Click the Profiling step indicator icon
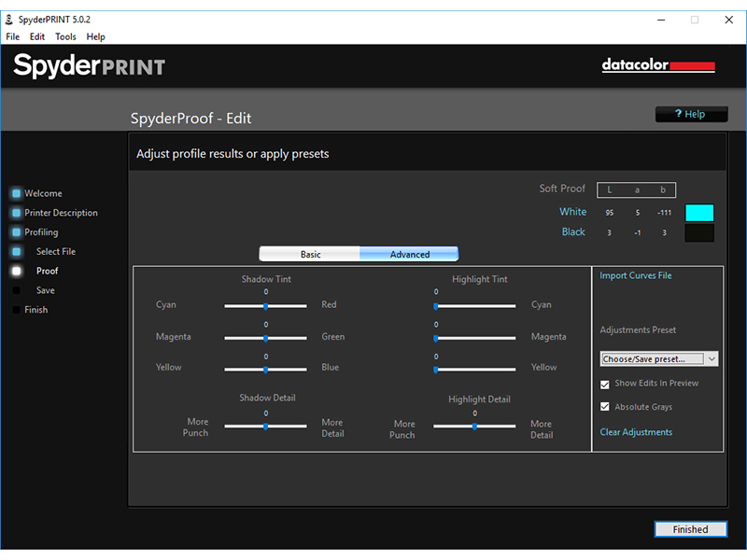The height and width of the screenshot is (560, 747). click(17, 232)
